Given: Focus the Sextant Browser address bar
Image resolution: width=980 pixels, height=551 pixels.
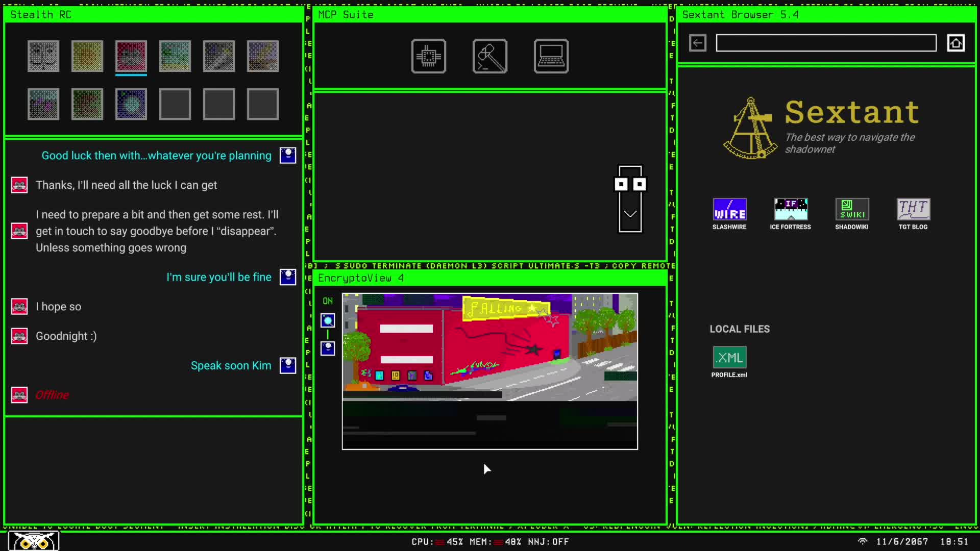Looking at the screenshot, I should coord(826,43).
